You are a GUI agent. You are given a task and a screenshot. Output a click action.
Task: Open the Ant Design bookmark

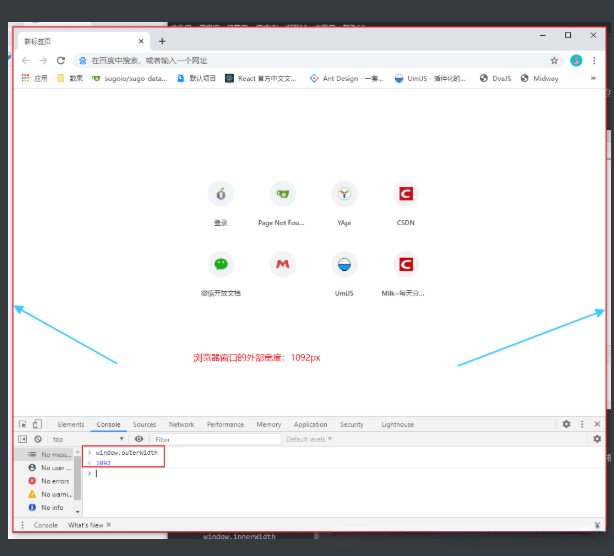pyautogui.click(x=347, y=78)
